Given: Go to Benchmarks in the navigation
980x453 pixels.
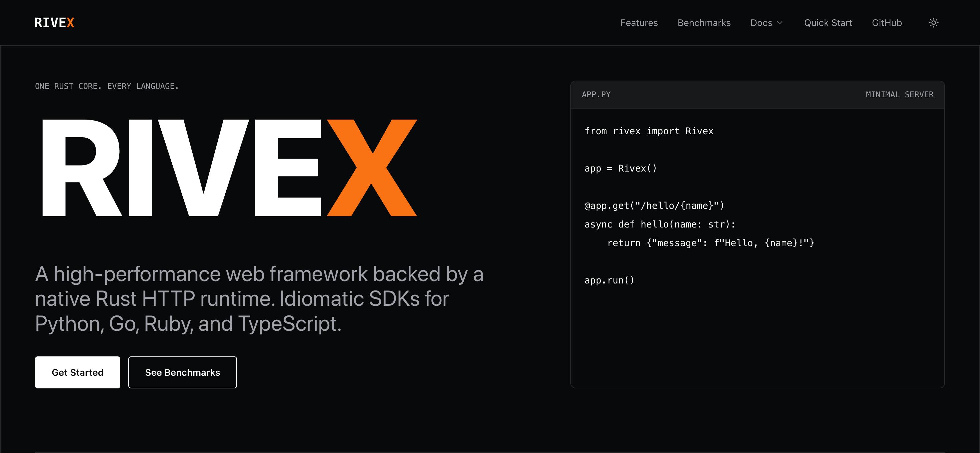Looking at the screenshot, I should (x=704, y=23).
